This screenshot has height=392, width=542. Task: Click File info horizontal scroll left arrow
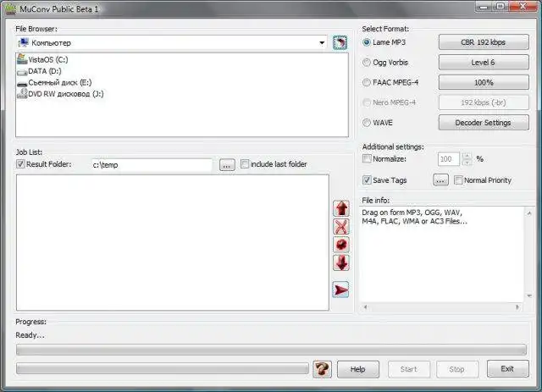(365, 306)
